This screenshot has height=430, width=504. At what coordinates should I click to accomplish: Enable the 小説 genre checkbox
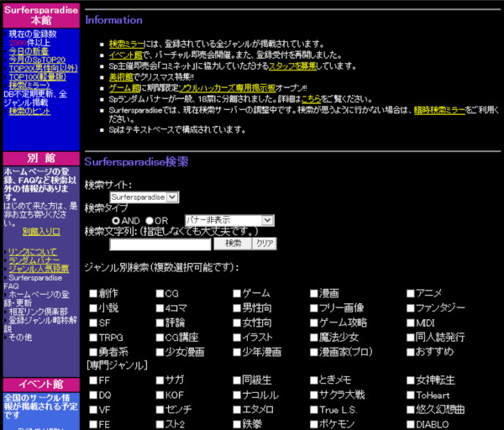click(x=93, y=308)
